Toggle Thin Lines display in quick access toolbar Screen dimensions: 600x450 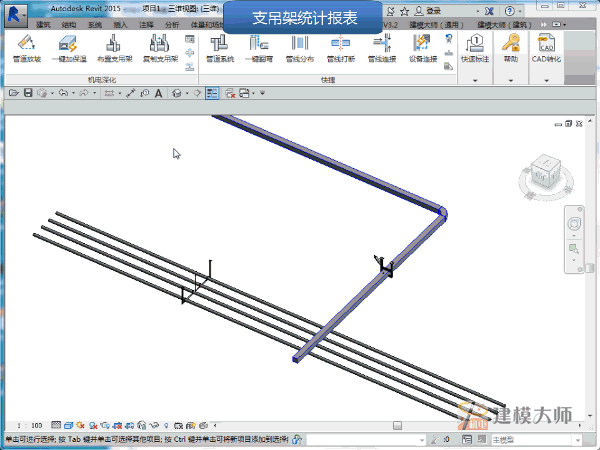[212, 93]
